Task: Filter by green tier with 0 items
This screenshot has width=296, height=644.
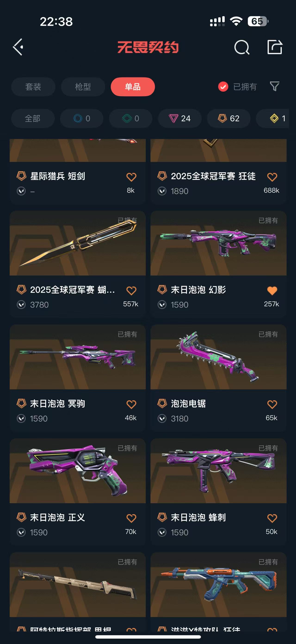Action: click(x=130, y=119)
